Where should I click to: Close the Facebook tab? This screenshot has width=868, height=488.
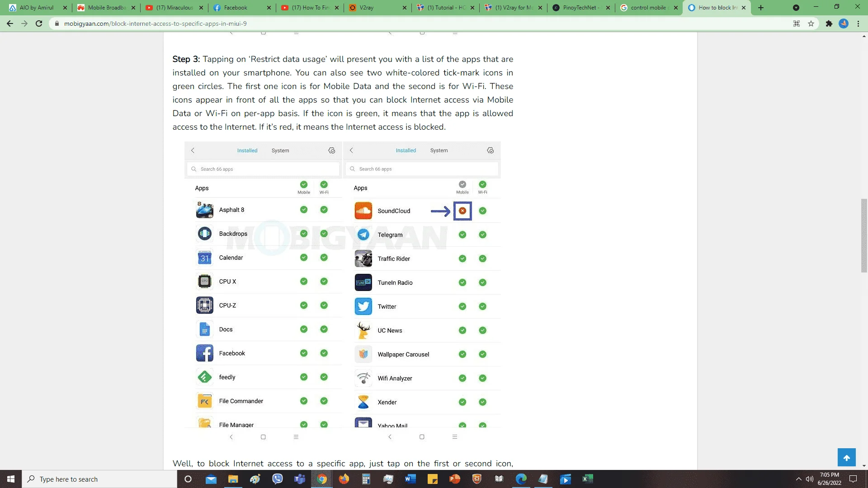tap(269, 8)
